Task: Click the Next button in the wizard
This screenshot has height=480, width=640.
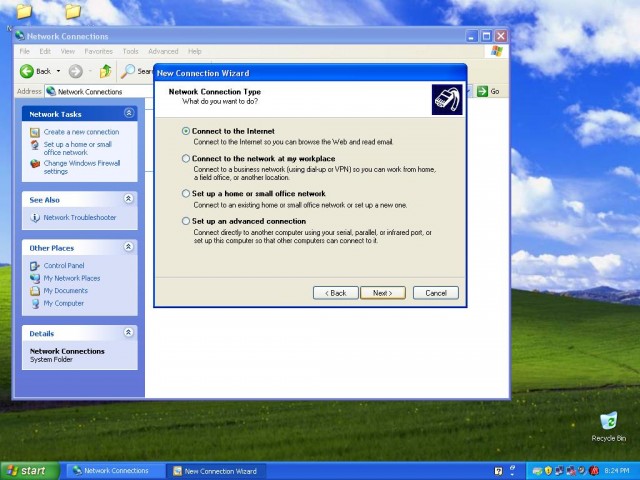Action: coord(383,293)
